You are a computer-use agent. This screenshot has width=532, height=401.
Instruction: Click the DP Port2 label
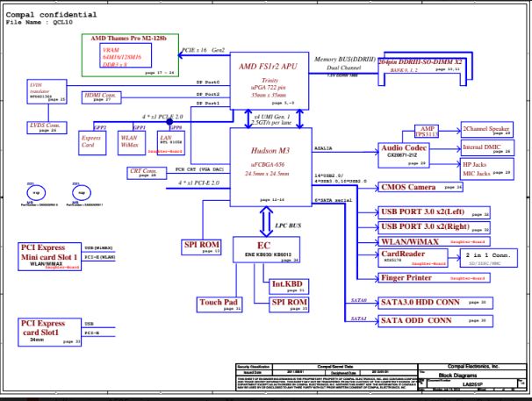pyautogui.click(x=208, y=94)
